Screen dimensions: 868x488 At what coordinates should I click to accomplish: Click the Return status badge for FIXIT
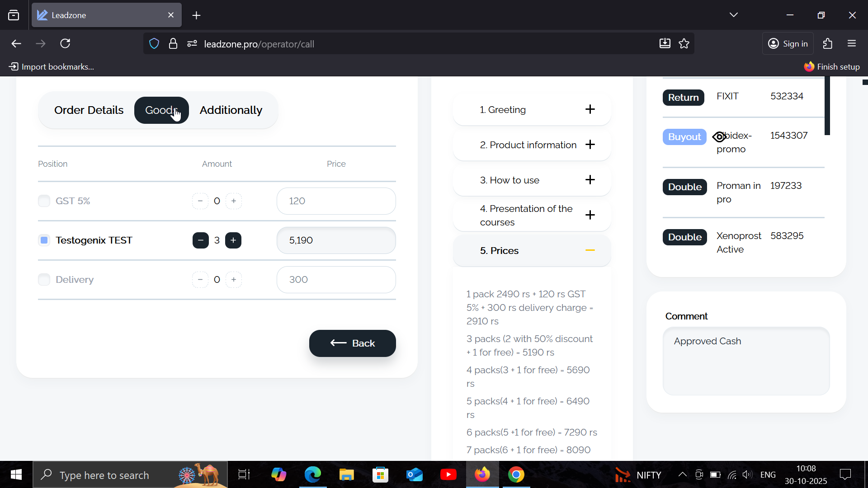point(683,98)
